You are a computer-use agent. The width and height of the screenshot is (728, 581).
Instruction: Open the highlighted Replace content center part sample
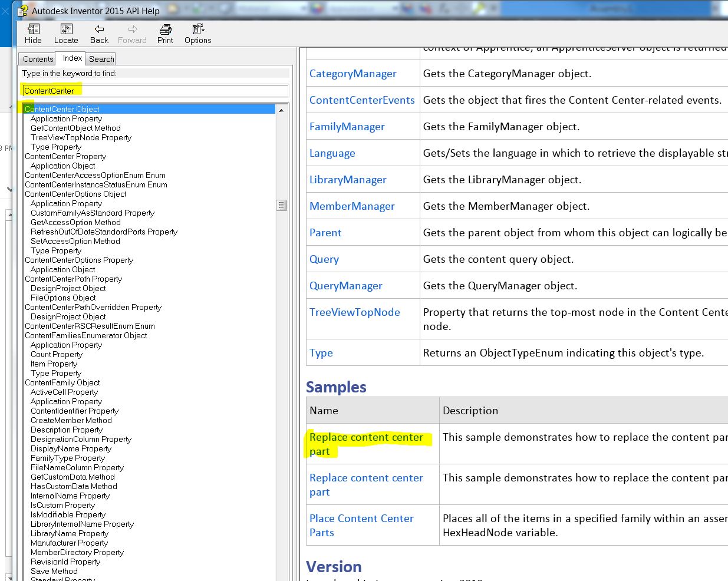coord(366,444)
